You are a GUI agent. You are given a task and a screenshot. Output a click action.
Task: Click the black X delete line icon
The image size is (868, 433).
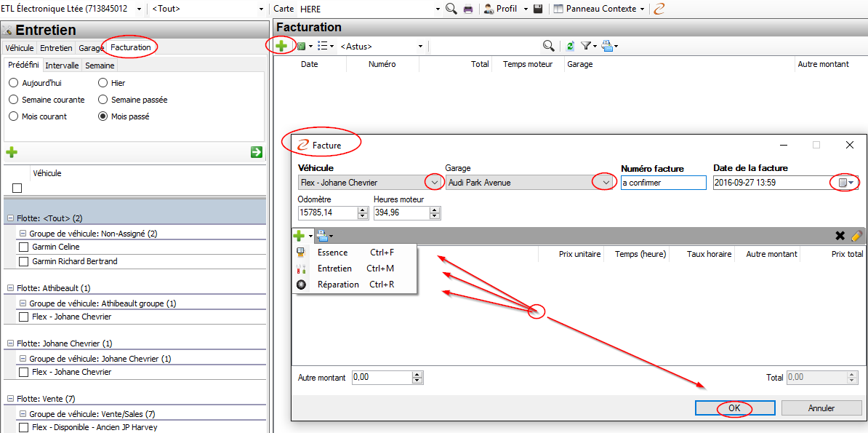coord(840,236)
